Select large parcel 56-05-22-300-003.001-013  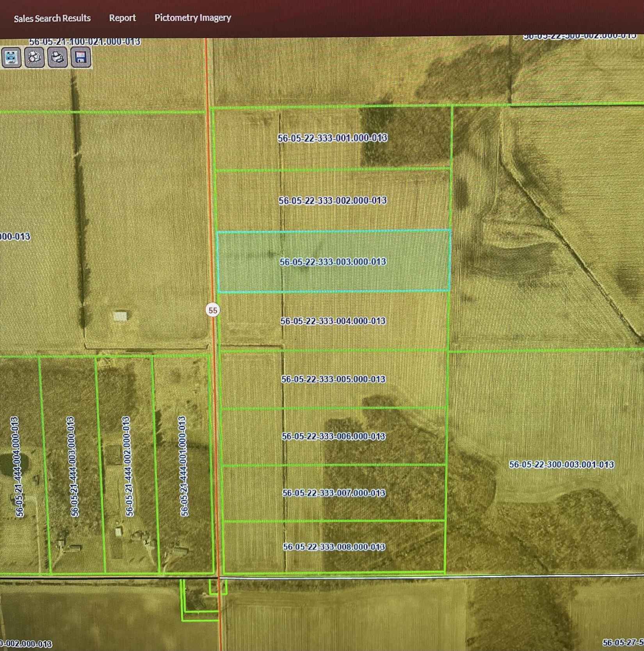click(x=561, y=464)
